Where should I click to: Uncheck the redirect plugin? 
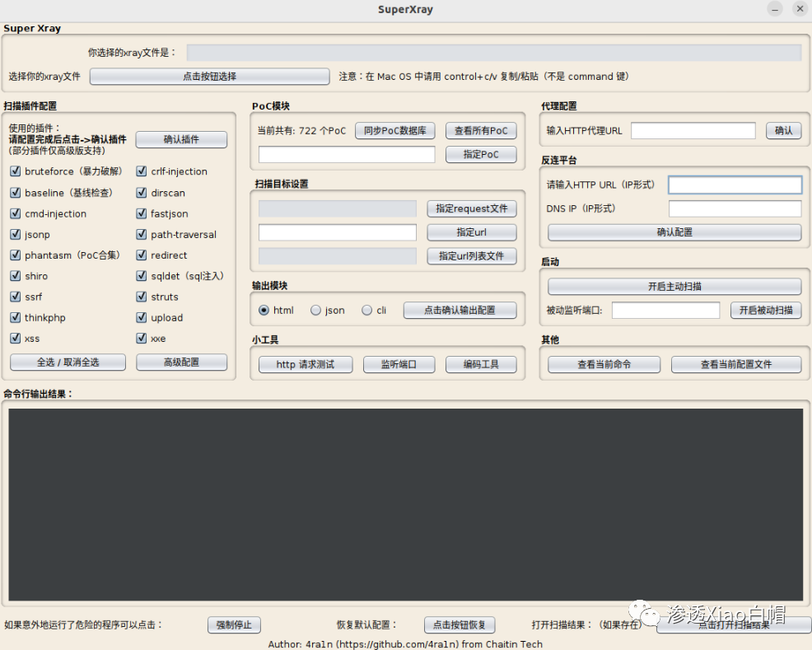coord(142,255)
